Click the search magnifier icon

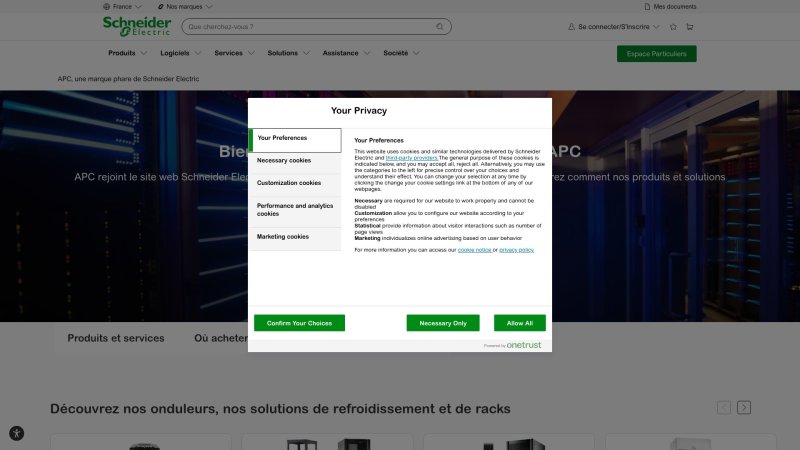(440, 27)
